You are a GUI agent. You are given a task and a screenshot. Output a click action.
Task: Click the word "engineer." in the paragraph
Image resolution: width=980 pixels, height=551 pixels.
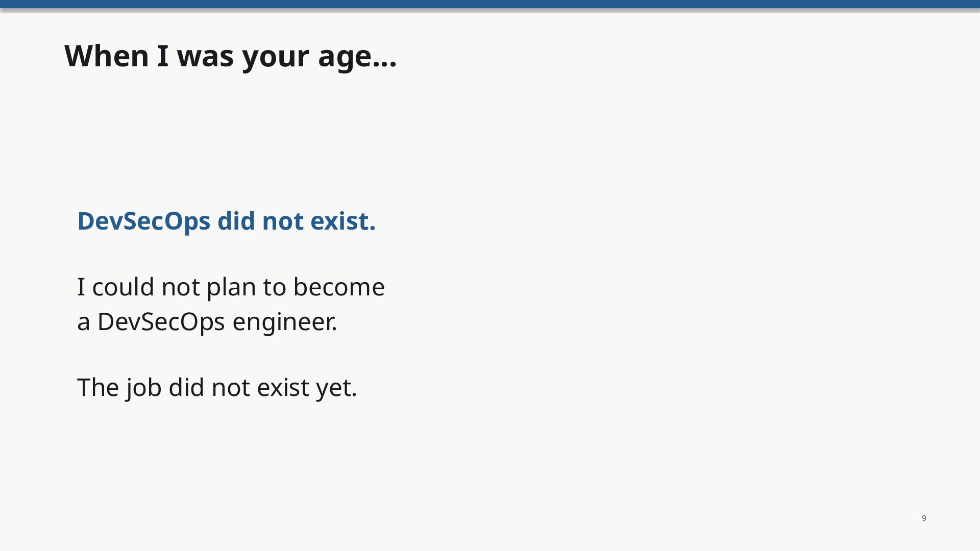[x=285, y=322]
